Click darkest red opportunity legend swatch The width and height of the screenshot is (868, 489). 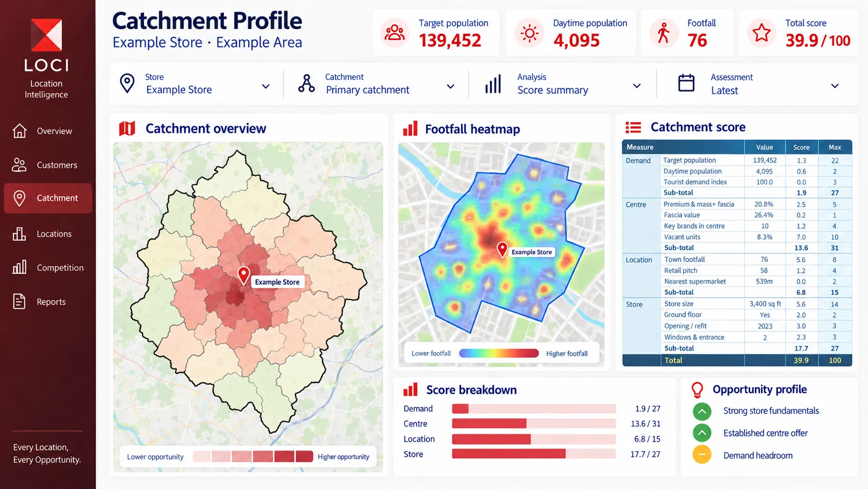point(304,457)
